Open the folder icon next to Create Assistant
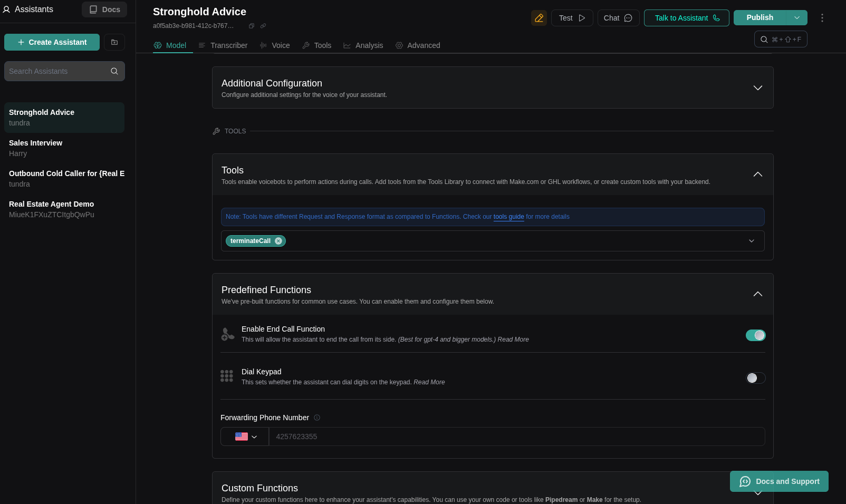Image resolution: width=846 pixels, height=504 pixels. (x=114, y=42)
